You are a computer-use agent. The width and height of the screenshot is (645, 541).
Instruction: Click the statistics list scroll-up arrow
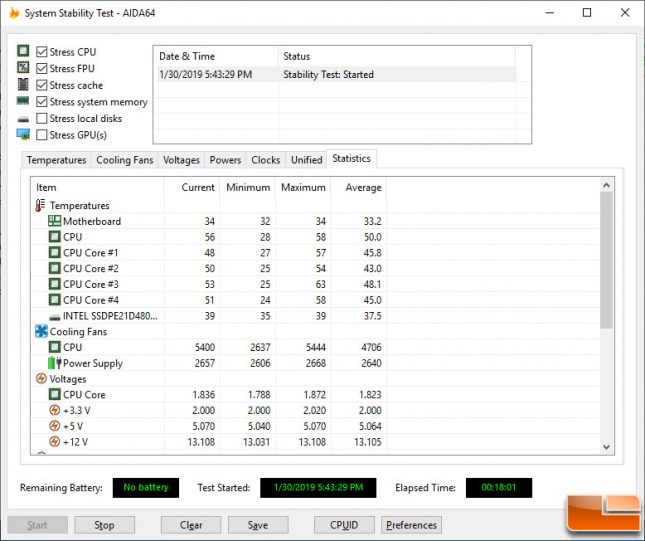click(x=606, y=186)
